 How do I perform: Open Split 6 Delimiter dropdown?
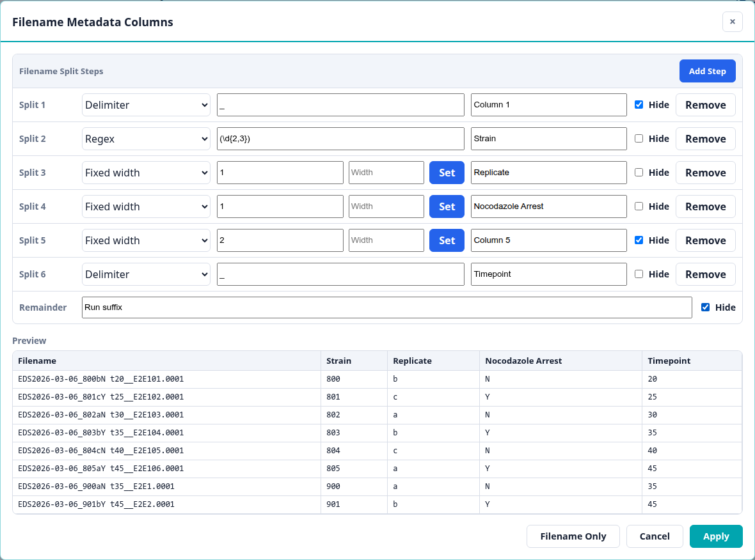(146, 274)
